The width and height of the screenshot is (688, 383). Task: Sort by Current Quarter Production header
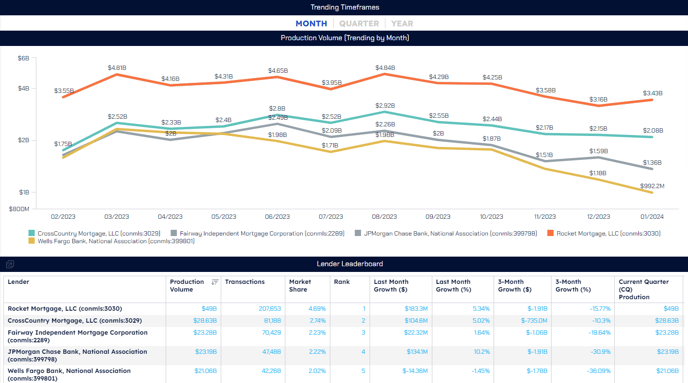[644, 289]
